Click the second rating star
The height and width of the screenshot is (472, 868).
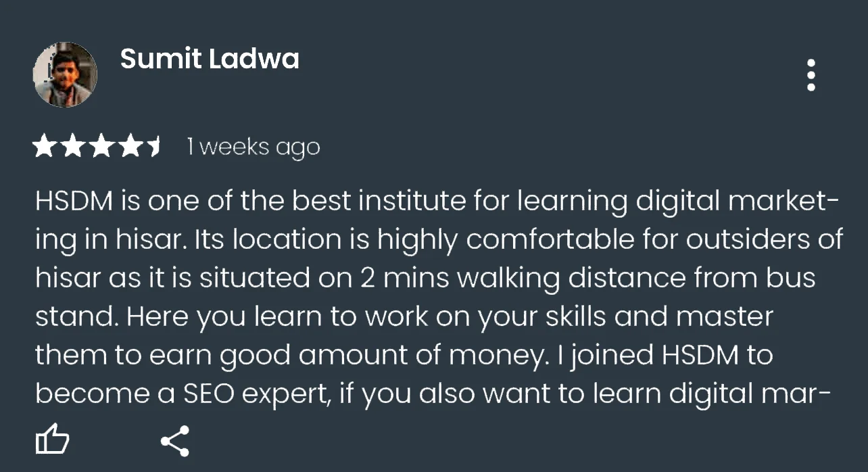click(74, 146)
